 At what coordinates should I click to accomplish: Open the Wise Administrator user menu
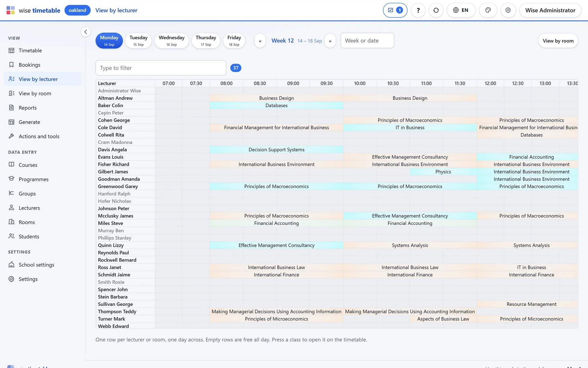pyautogui.click(x=550, y=10)
